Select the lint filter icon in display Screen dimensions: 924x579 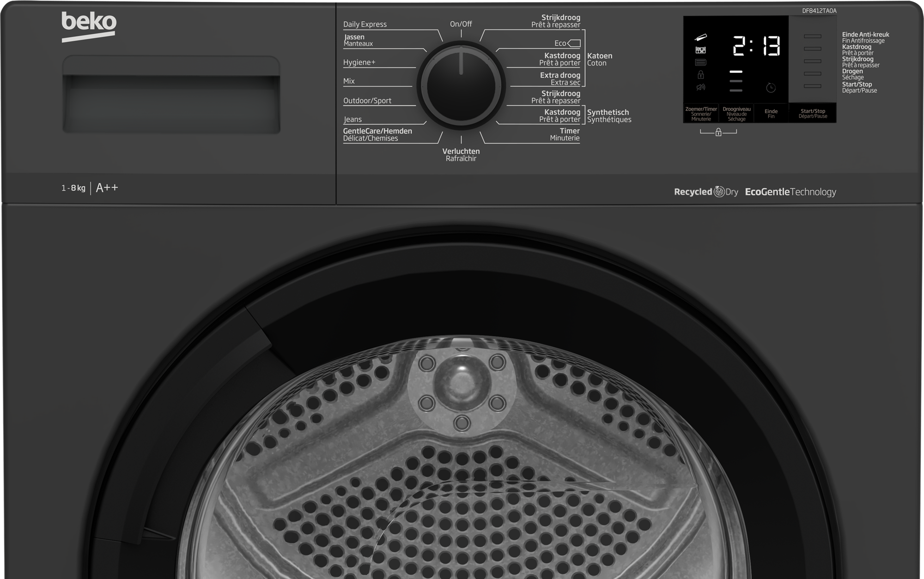click(x=701, y=62)
